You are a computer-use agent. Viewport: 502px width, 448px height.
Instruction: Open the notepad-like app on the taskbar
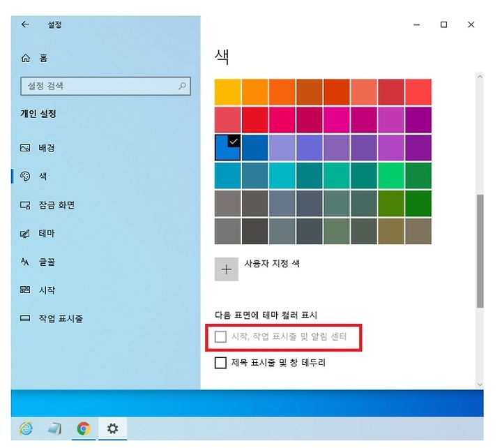point(54,428)
